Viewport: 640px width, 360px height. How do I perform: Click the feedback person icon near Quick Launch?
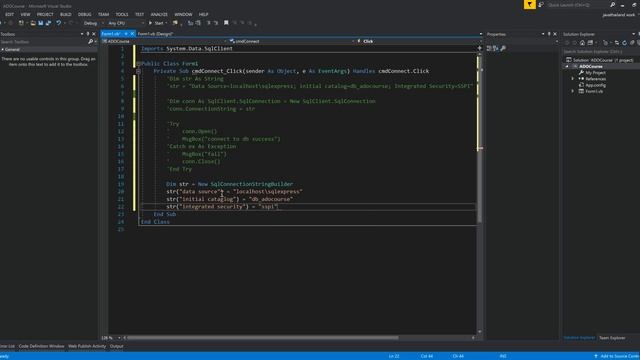click(x=541, y=5)
